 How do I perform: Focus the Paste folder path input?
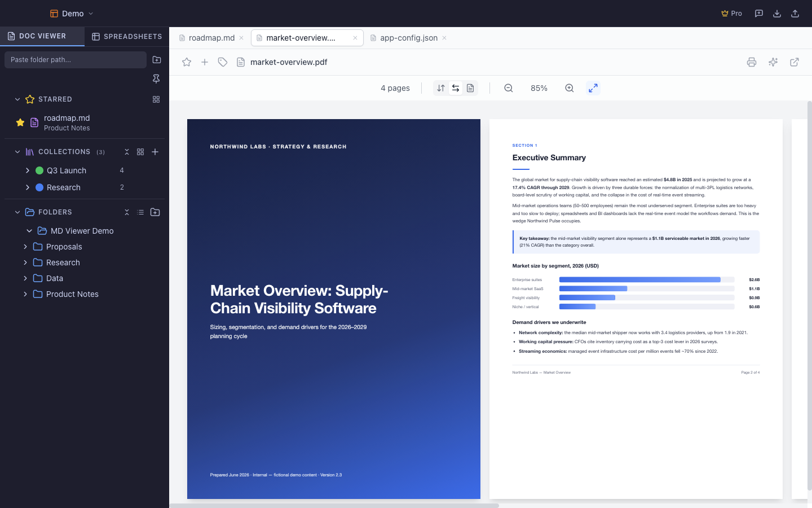tap(76, 60)
